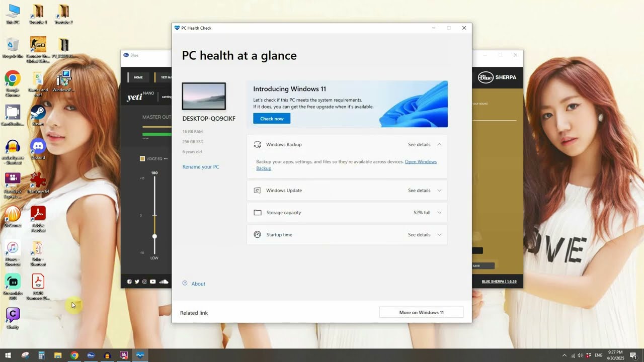Open the Windows Backup sync icon

[258, 144]
